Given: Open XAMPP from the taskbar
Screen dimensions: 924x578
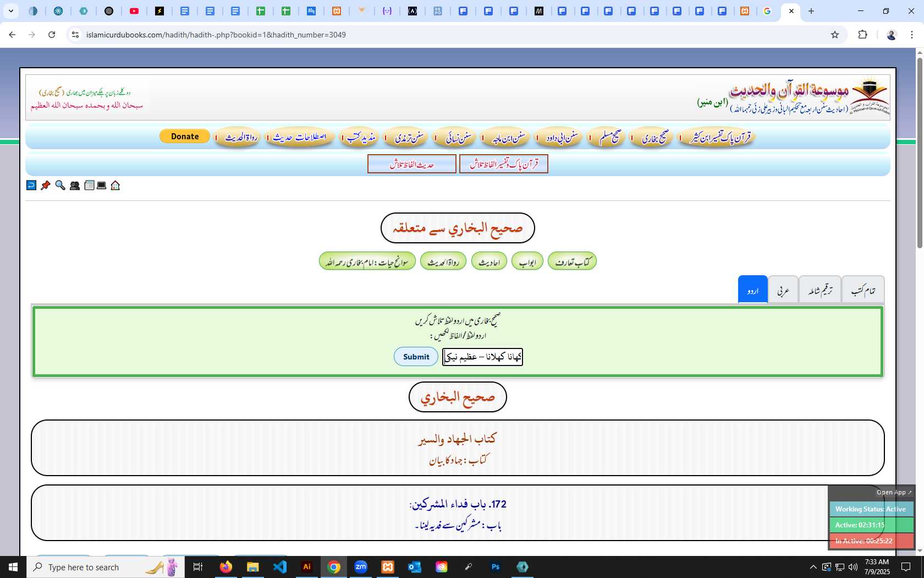Looking at the screenshot, I should [x=388, y=567].
